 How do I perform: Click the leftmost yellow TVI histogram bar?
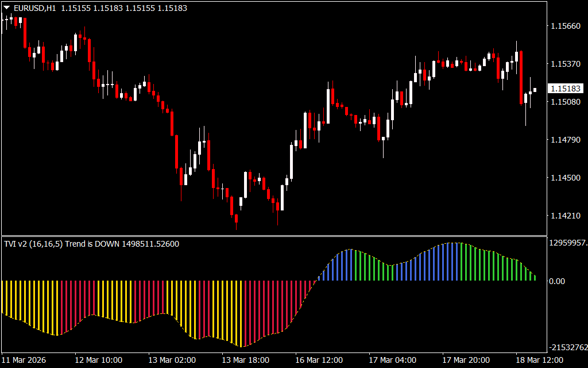3,296
